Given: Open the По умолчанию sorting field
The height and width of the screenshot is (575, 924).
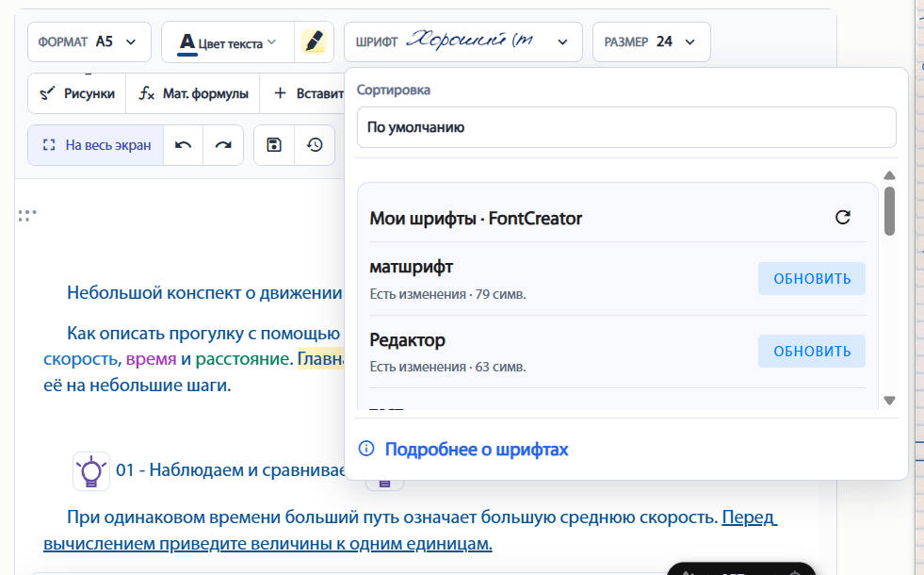Looking at the screenshot, I should [x=626, y=127].
